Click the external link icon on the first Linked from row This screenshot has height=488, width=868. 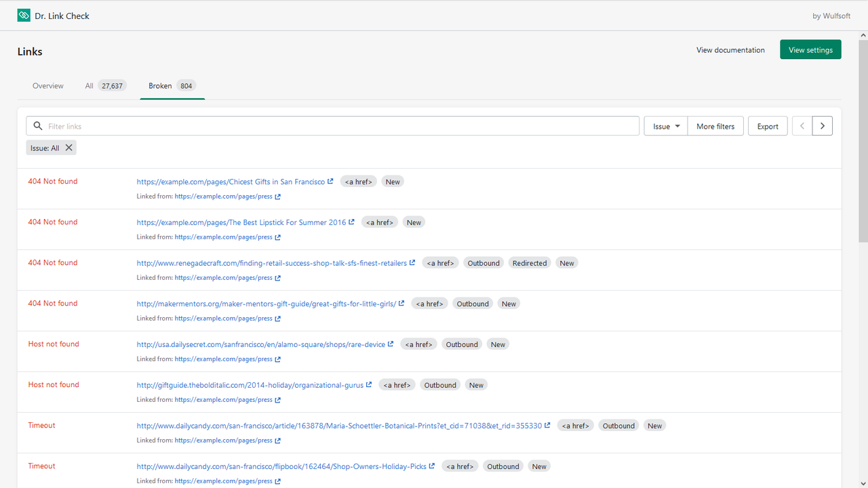[x=278, y=196]
